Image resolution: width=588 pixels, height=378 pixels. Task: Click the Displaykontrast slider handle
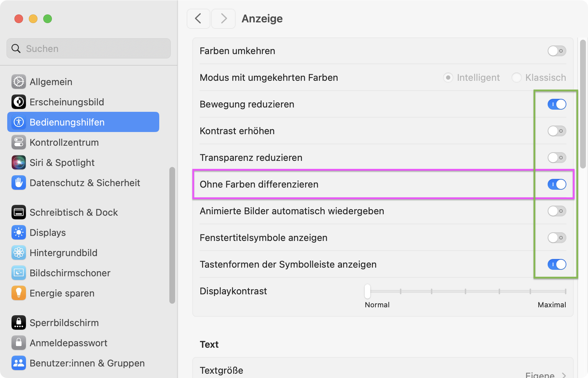[367, 291]
